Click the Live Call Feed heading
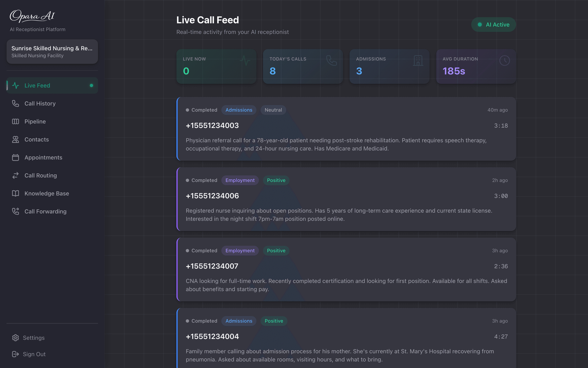This screenshot has width=588, height=368. point(207,20)
